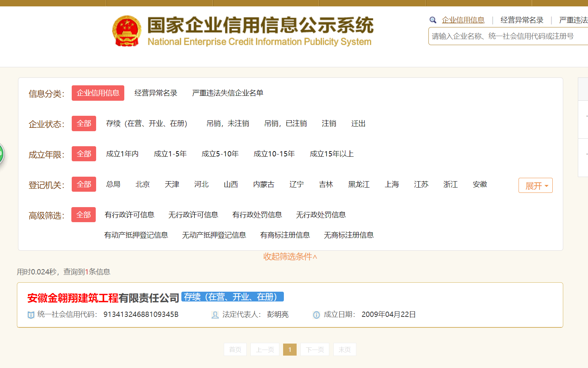Click the green floating icon at left edge
This screenshot has height=368, width=588.
[x=1, y=153]
